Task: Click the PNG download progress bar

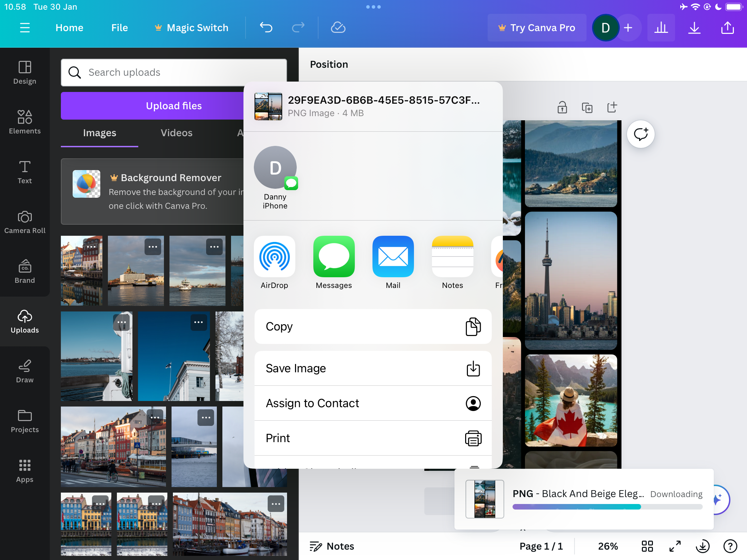Action: (607, 507)
